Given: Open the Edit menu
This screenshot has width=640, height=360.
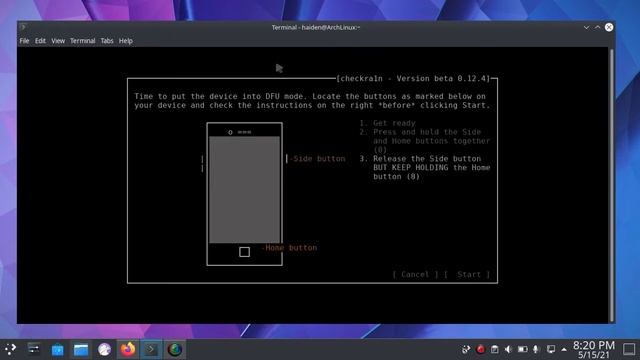Looking at the screenshot, I should point(40,41).
